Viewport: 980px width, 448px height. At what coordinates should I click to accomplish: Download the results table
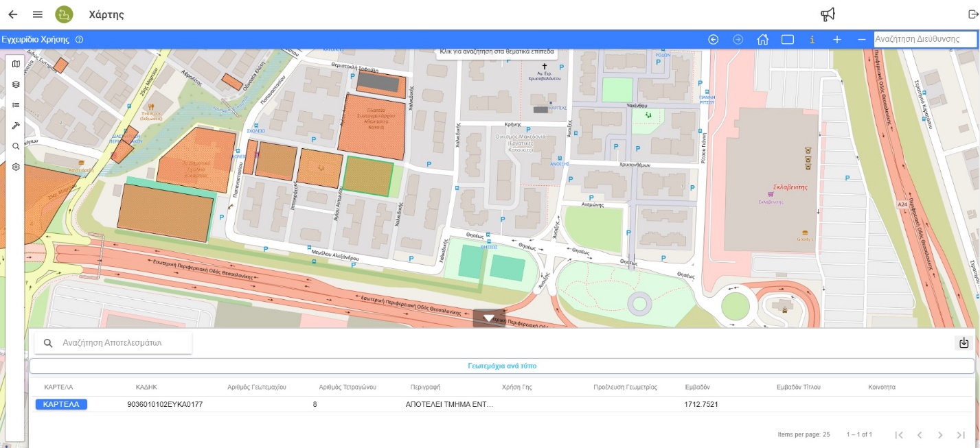964,343
